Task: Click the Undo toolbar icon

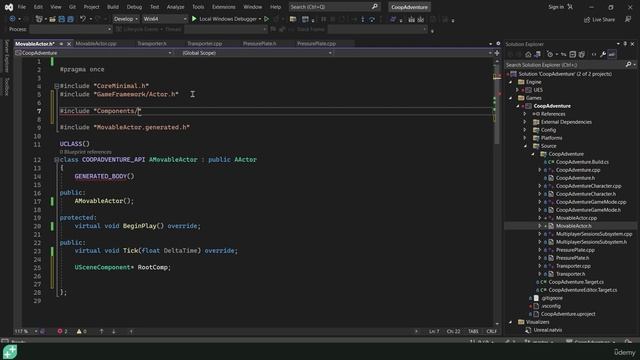Action: pos(83,19)
